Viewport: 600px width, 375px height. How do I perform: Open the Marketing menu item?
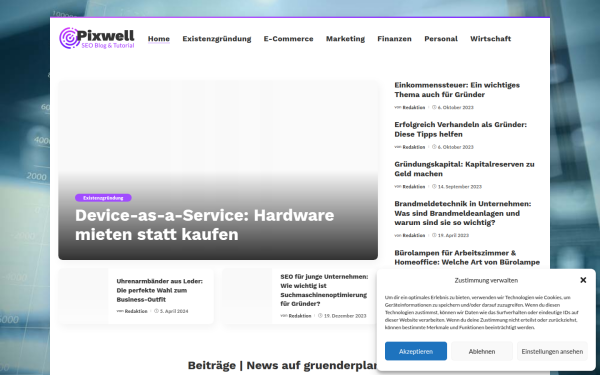tap(345, 39)
